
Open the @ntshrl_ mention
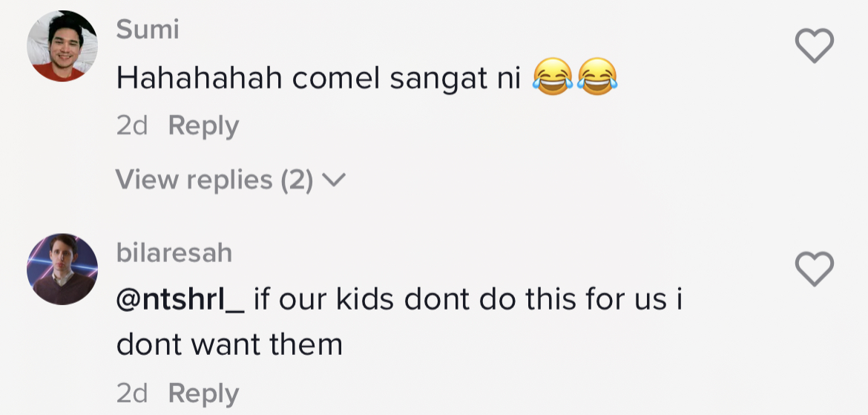coord(180,299)
